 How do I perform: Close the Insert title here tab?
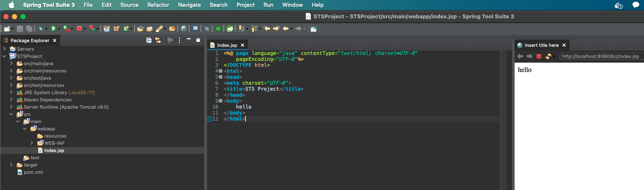(564, 45)
